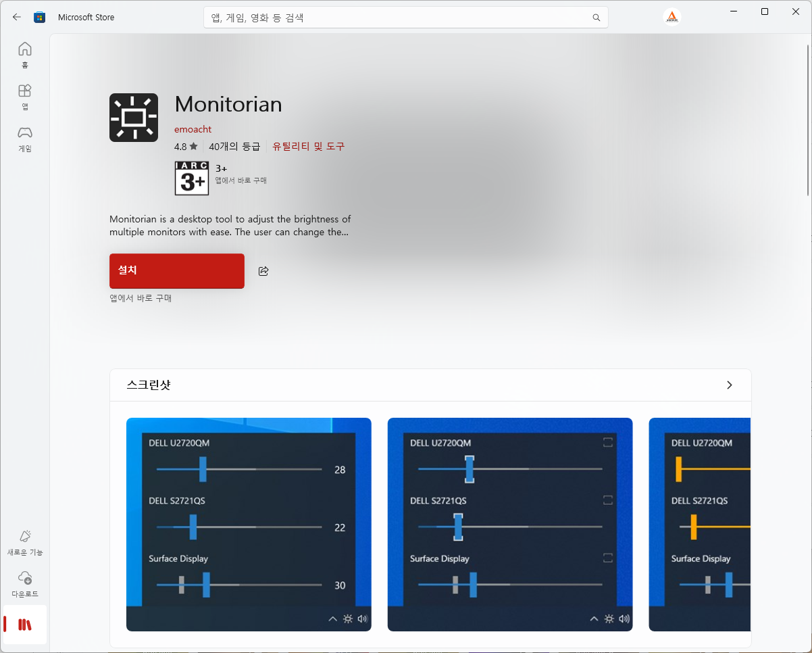Install the app with 설치 button
Image resolution: width=812 pixels, height=653 pixels.
[177, 271]
